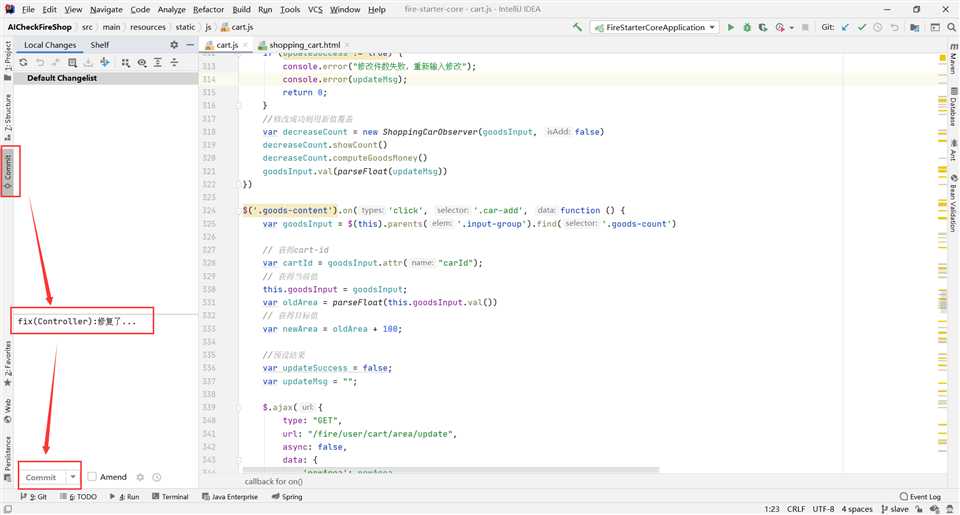Screen dimensions: 960x515
Task: Click the Git Show History clock icon
Action: pyautogui.click(x=878, y=27)
